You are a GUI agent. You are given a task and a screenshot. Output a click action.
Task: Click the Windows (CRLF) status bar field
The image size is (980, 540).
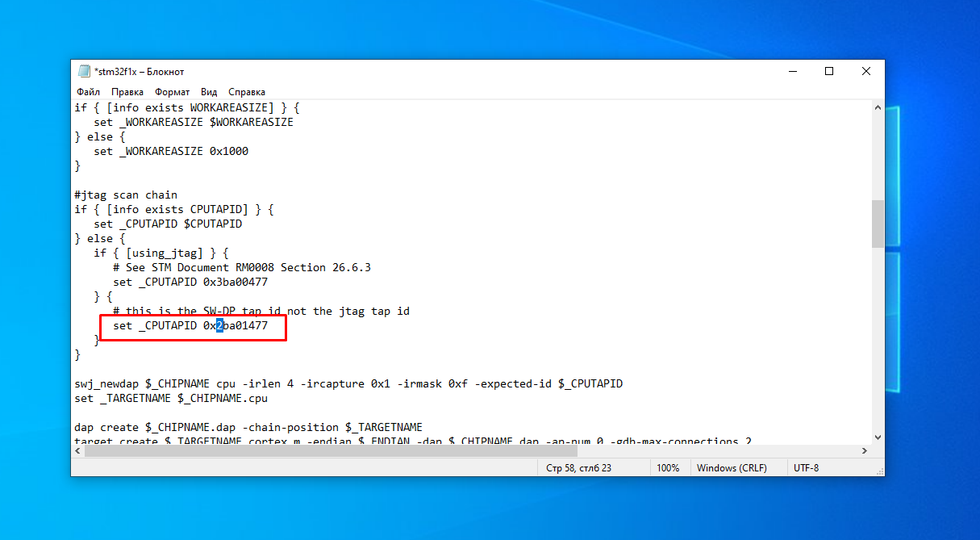(x=731, y=468)
